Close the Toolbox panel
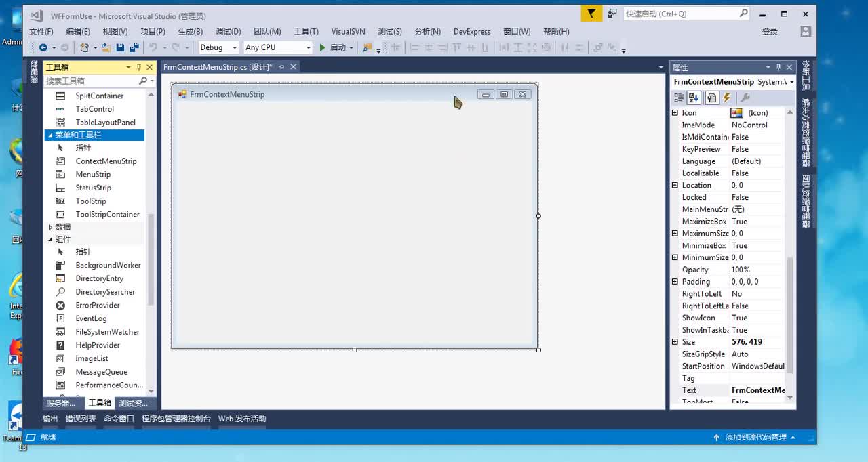Viewport: 868px width, 462px height. click(x=149, y=67)
